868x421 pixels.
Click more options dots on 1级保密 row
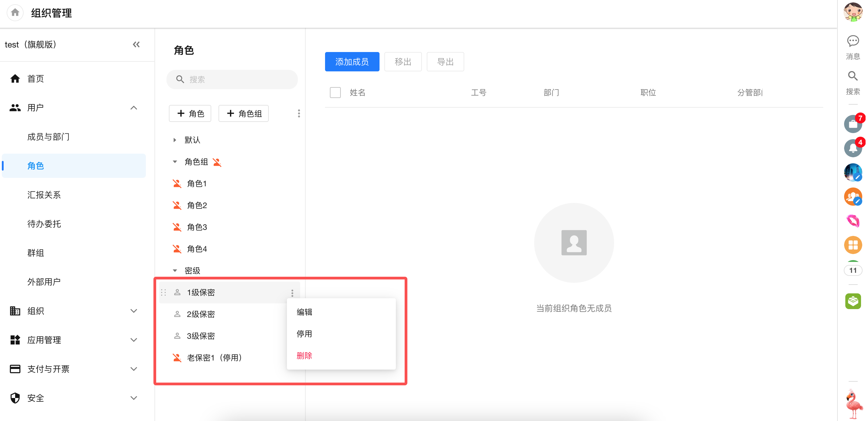click(292, 293)
